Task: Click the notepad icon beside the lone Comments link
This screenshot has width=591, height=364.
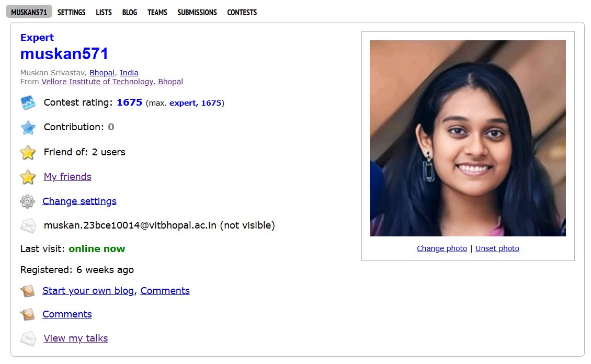Action: (x=28, y=314)
